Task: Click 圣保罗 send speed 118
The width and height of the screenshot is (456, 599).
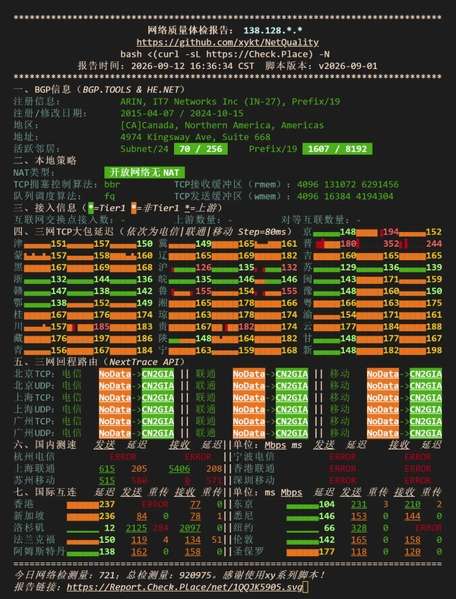Action: pyautogui.click(x=359, y=552)
